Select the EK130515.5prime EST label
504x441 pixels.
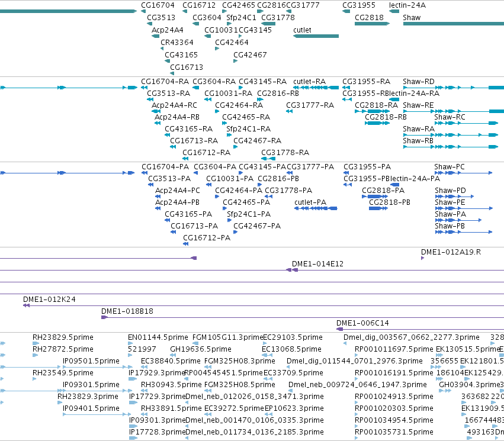[468, 349]
